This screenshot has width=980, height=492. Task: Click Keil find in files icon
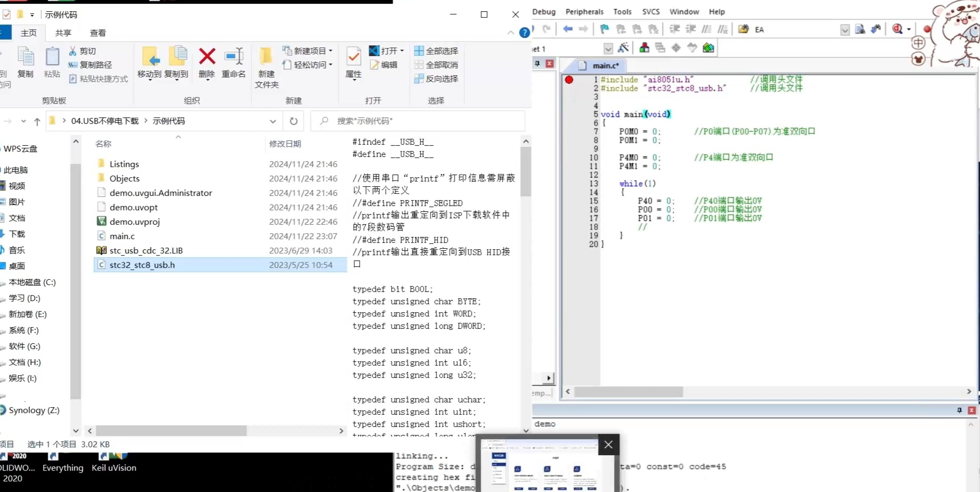(743, 29)
